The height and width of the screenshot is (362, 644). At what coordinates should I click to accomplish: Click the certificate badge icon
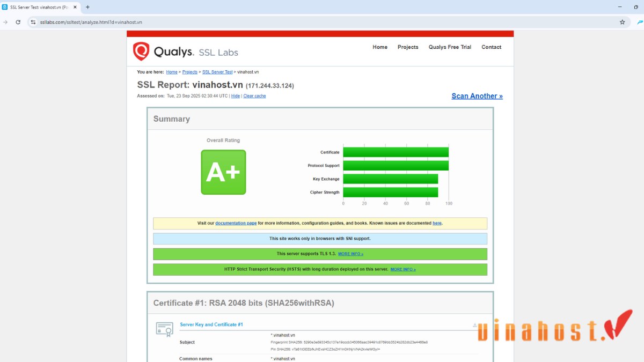coord(165,329)
